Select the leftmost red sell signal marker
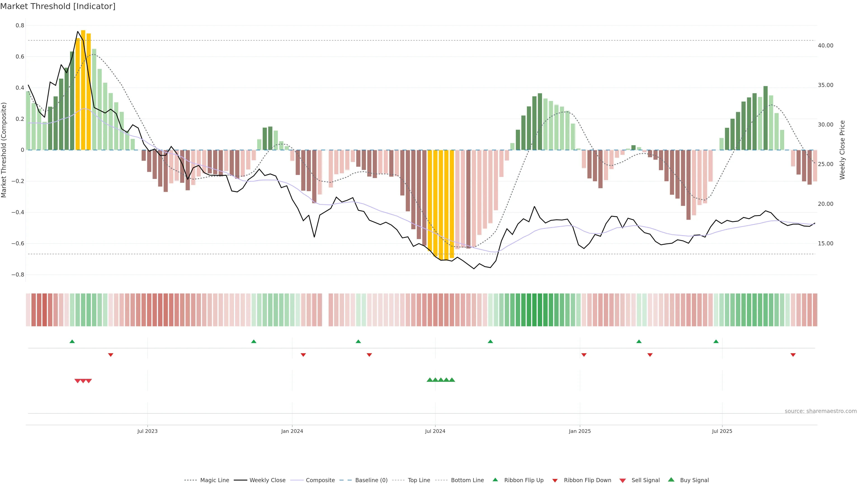Screen dimensions: 868x488 pos(78,381)
